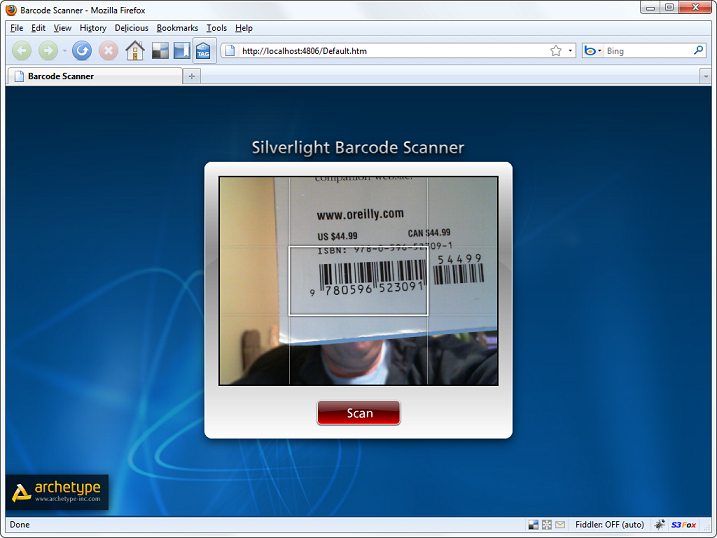Click the page icon in address bar
The height and width of the screenshot is (538, 717).
pos(230,51)
